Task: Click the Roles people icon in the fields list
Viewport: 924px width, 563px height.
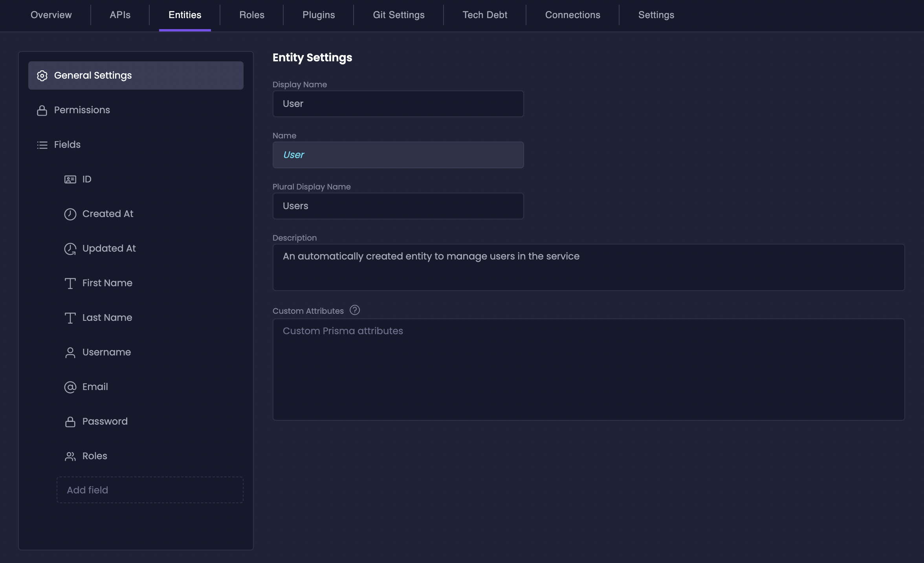Action: (70, 456)
